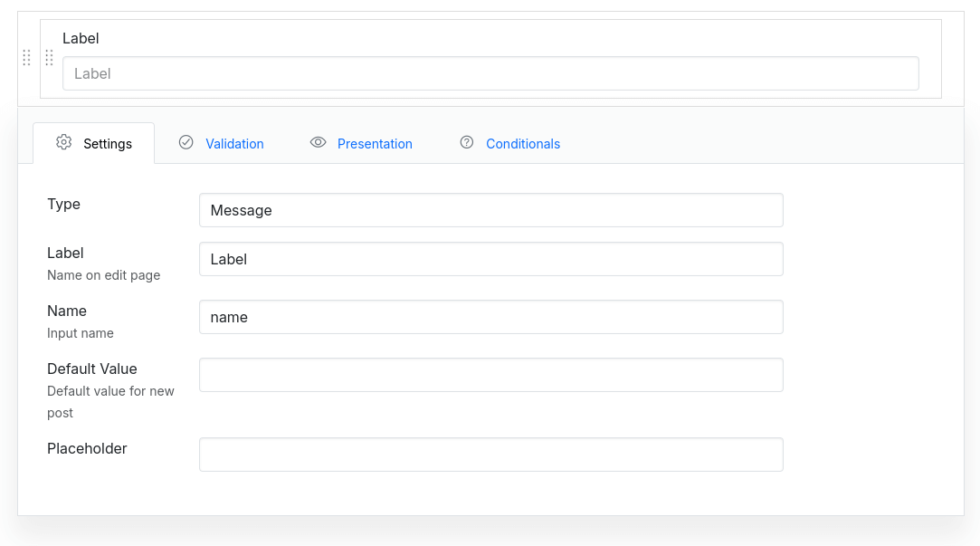Click the Label heading in the field preview
Image resolution: width=980 pixels, height=546 pixels.
point(81,38)
